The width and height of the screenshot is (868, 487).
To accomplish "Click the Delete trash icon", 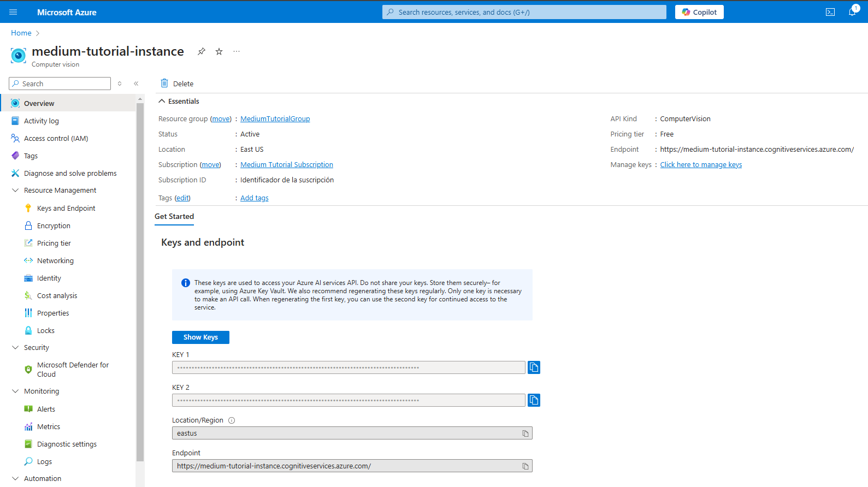I will coord(164,84).
